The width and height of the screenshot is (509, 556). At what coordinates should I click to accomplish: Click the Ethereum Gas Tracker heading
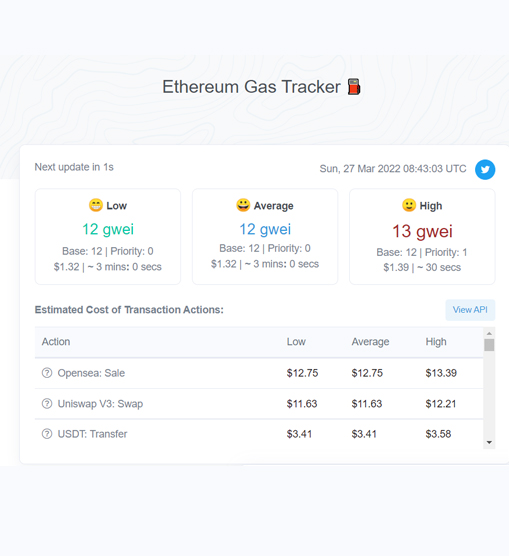(x=251, y=87)
